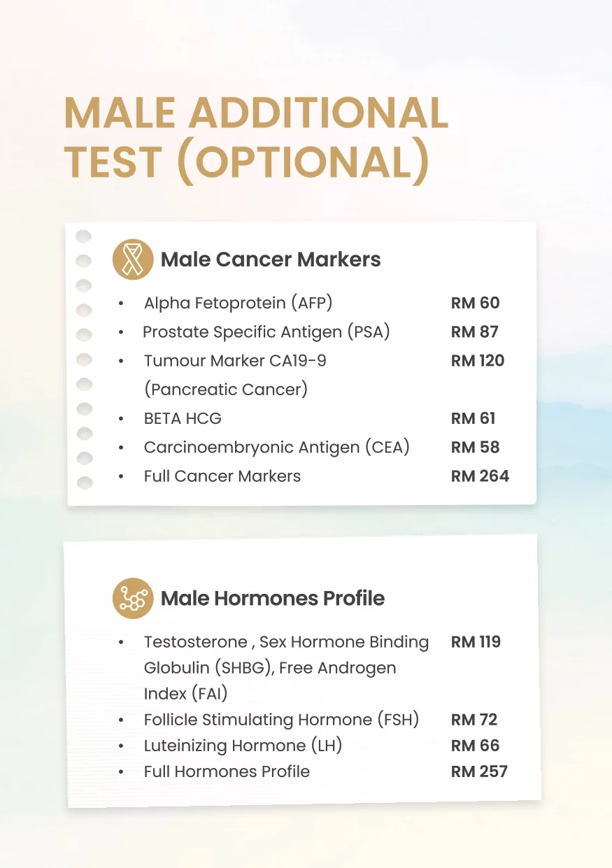Click the BETA HCG entry
The height and width of the screenshot is (868, 612).
[183, 418]
